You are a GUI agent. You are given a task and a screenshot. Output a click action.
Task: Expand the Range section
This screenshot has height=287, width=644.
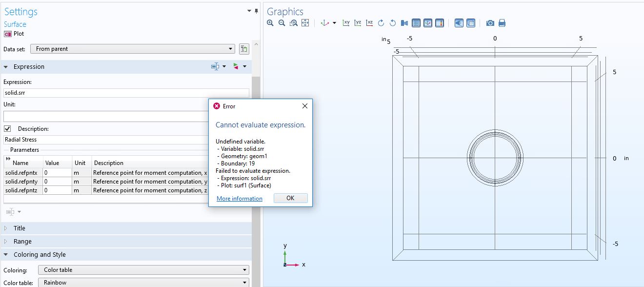click(22, 241)
